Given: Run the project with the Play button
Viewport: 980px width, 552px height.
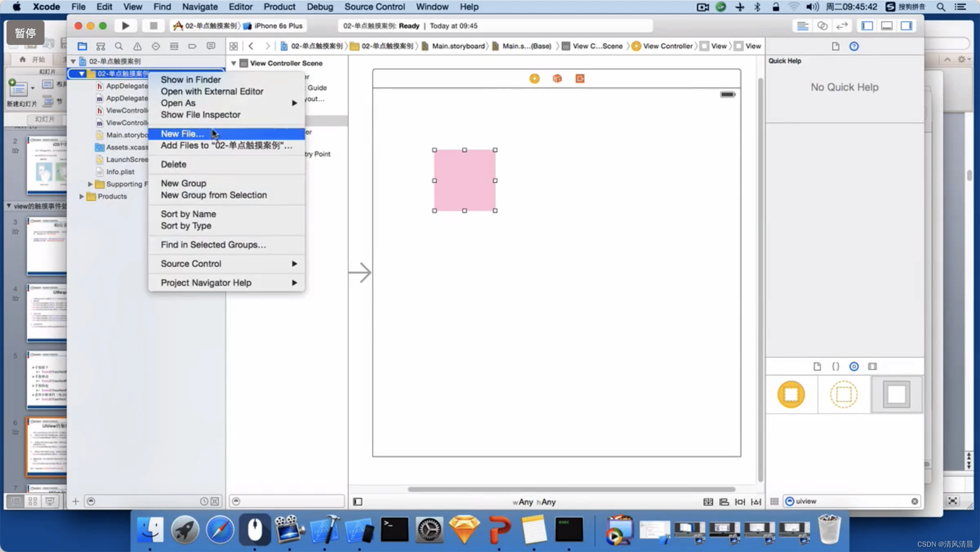Looking at the screenshot, I should click(125, 26).
